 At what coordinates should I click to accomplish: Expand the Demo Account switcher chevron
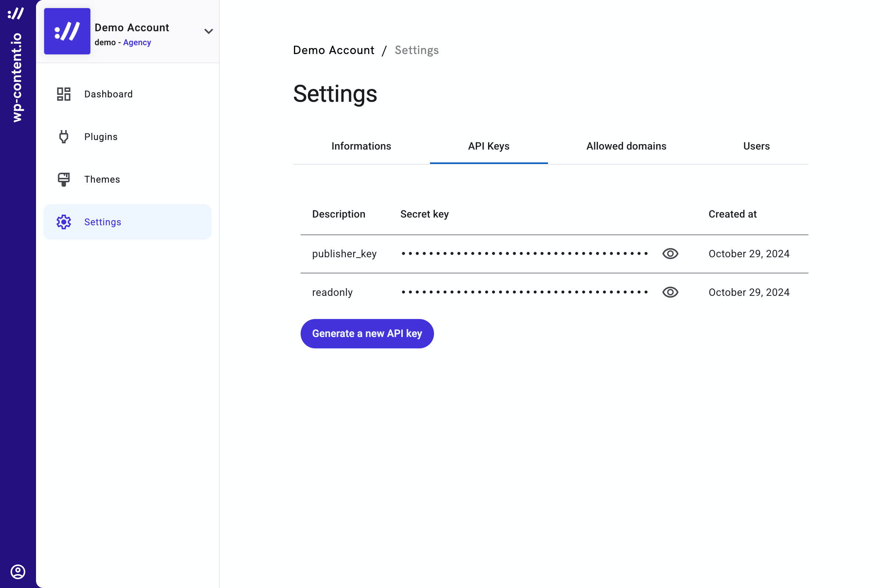pyautogui.click(x=208, y=31)
